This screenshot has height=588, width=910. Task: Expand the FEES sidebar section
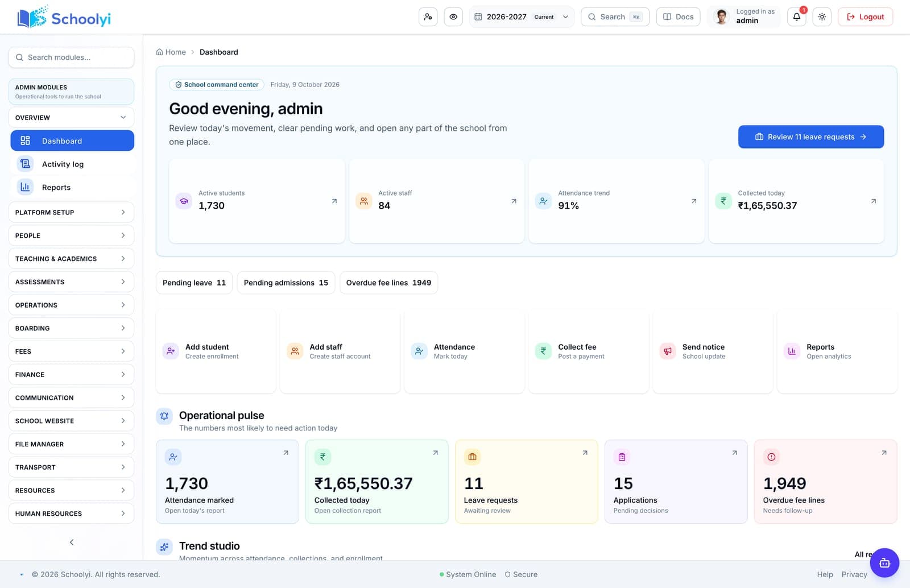coord(71,351)
